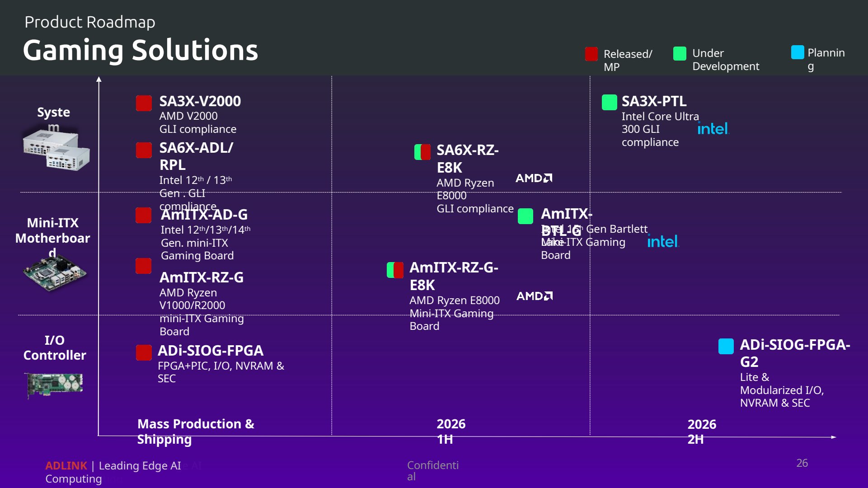Click the Intel logo beside AmITX-BTL-G
This screenshot has width=868, height=488.
[663, 241]
